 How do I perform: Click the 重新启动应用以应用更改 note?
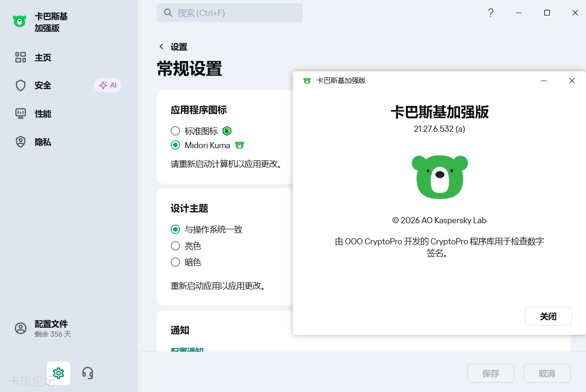(218, 286)
